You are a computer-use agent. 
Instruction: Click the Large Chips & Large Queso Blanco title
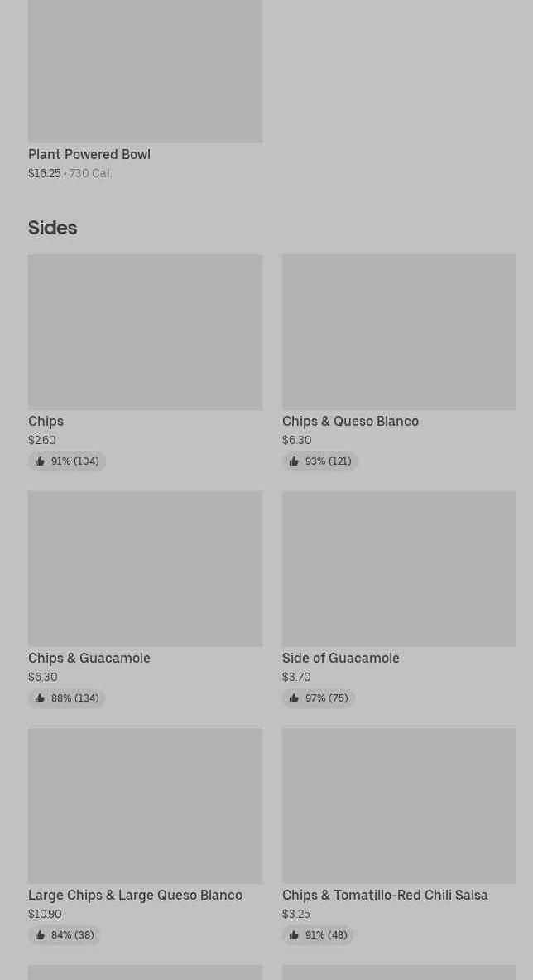(x=135, y=895)
